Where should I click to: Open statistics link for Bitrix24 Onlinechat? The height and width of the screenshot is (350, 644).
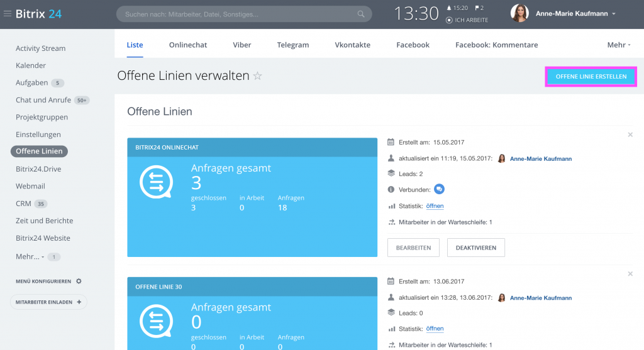click(435, 206)
